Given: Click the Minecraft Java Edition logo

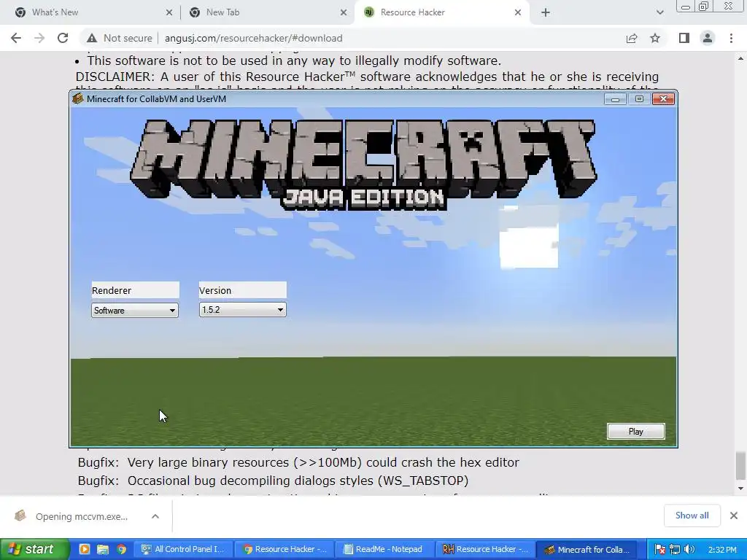Looking at the screenshot, I should pos(363,165).
